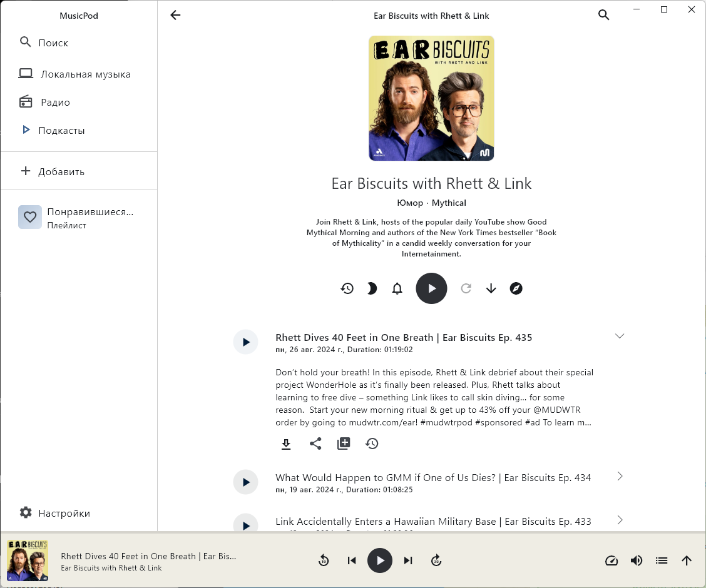The height and width of the screenshot is (588, 706).
Task: Click the episode 435 description text
Action: pos(434,397)
